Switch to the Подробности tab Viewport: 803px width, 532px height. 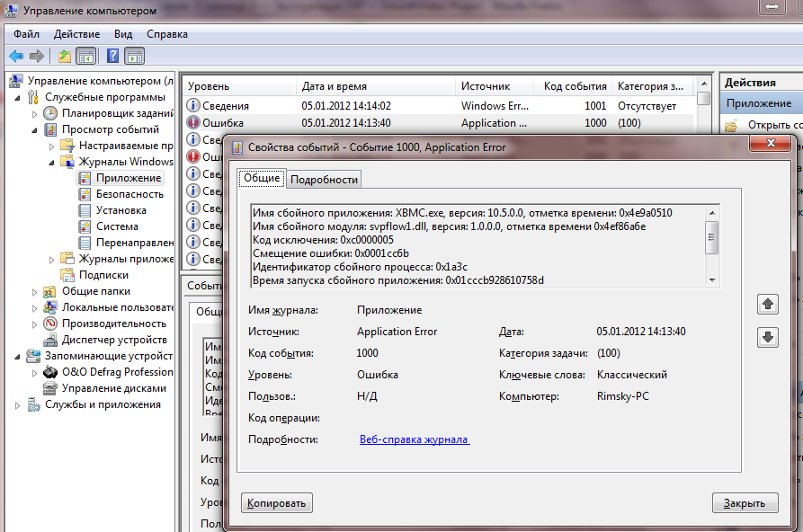coord(324,180)
